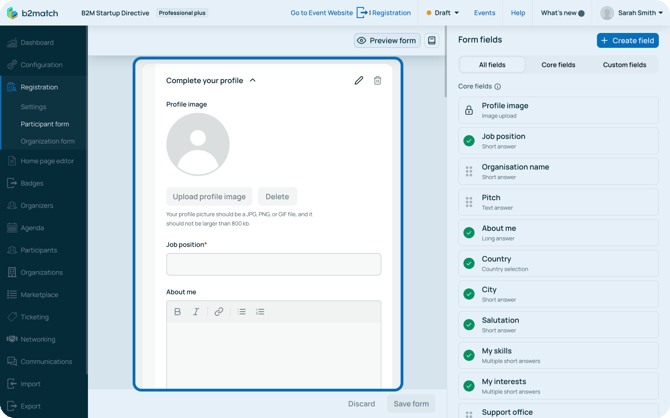Collapse the Complete your profile section

click(x=253, y=80)
